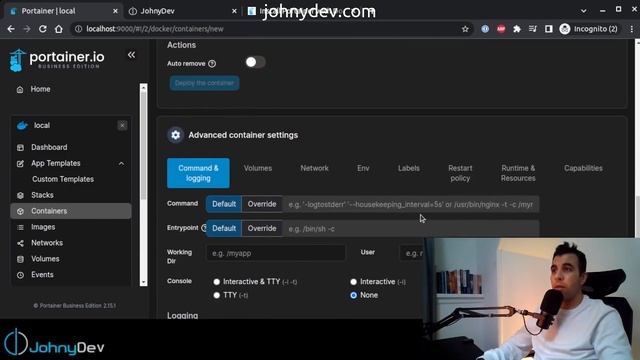Select Interactive (-i) console option
Image resolution: width=640 pixels, height=360 pixels.
[x=353, y=282]
